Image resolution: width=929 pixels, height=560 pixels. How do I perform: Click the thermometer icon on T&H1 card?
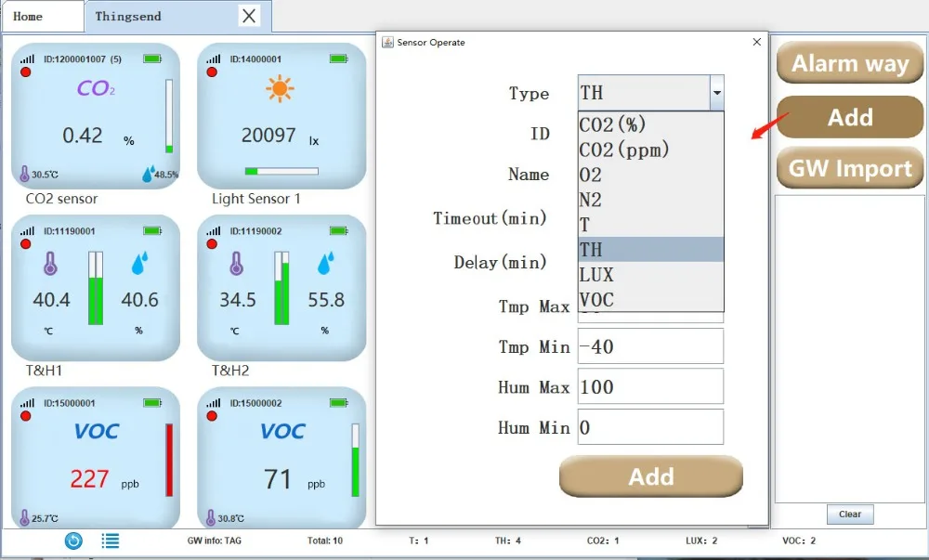point(50,264)
